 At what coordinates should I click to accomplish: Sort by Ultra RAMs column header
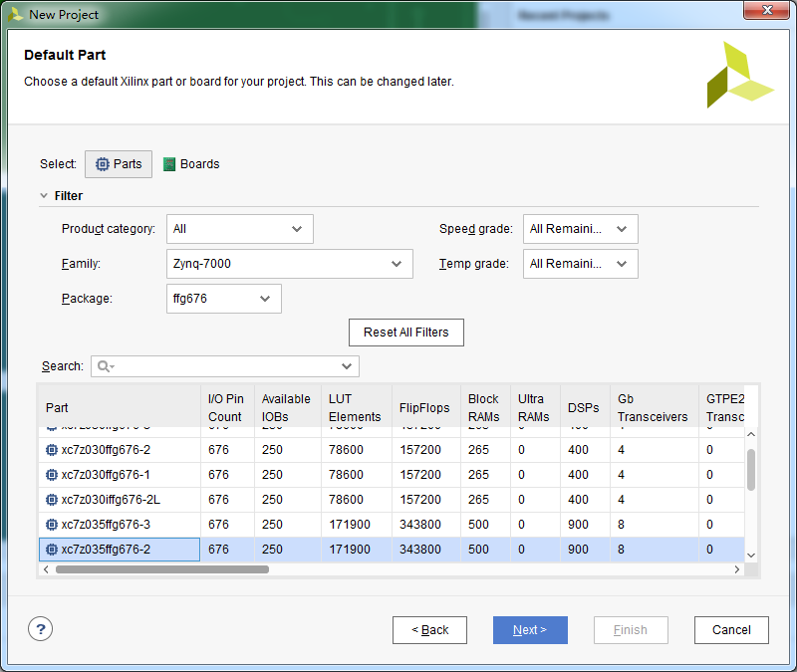pyautogui.click(x=535, y=407)
